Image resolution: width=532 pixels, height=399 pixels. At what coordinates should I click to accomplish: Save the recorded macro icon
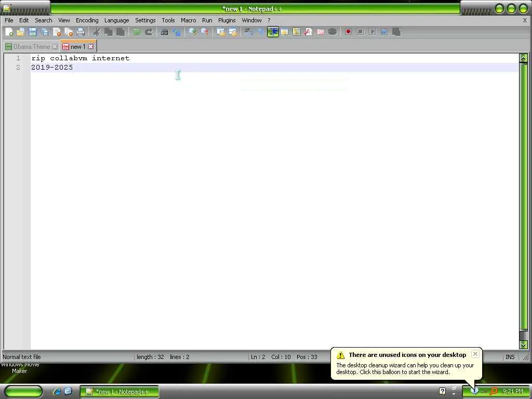[396, 32]
